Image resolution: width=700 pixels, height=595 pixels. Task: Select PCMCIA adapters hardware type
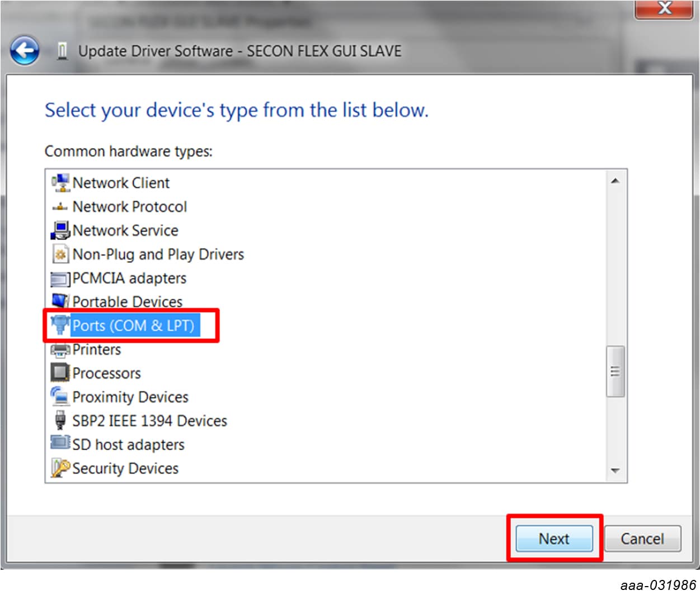(129, 278)
